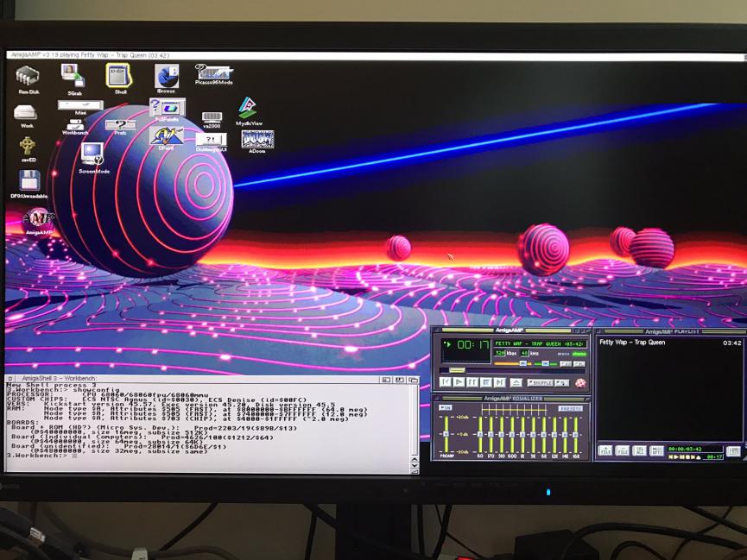The height and width of the screenshot is (560, 747).
Task: Pause playback in AmigaAMP
Action: (x=473, y=382)
